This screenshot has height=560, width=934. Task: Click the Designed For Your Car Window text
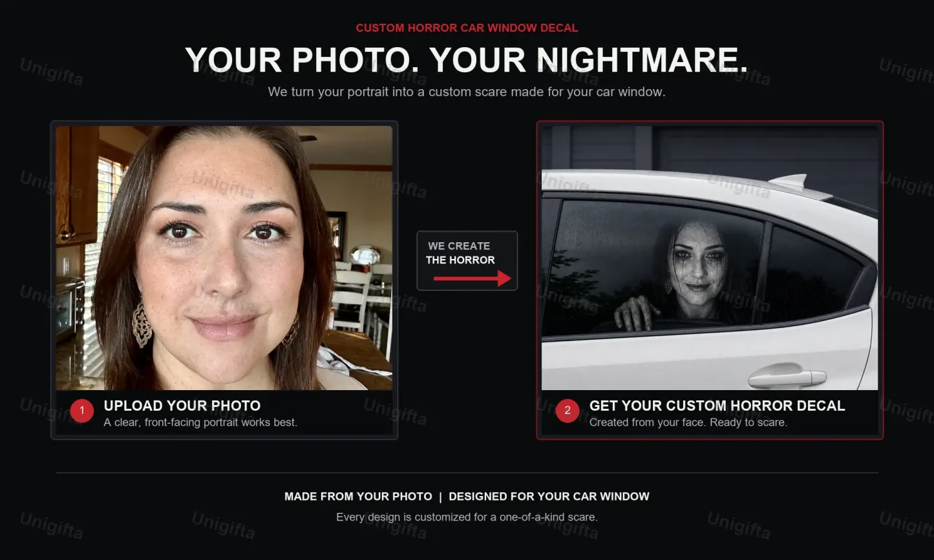(549, 497)
